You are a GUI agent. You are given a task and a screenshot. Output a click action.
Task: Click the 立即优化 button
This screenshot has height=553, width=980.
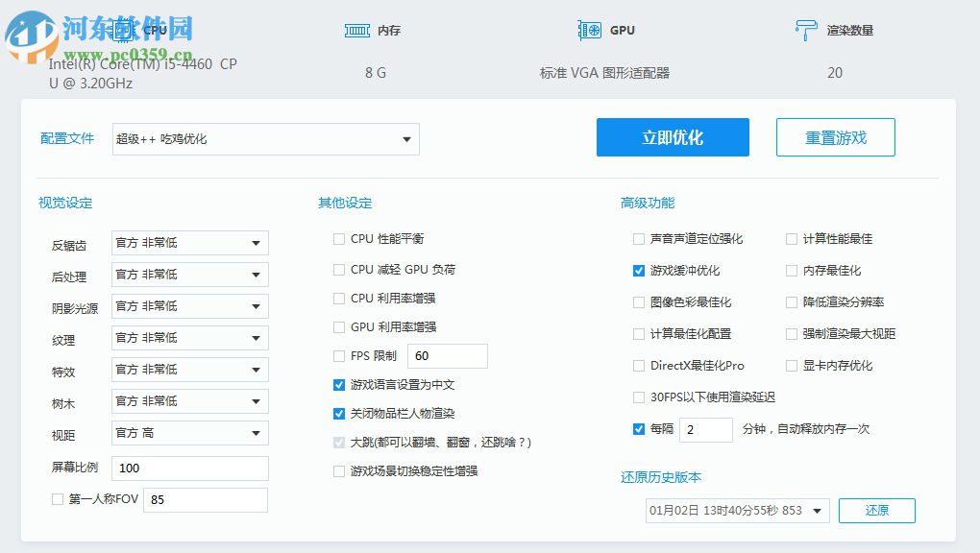[x=673, y=137]
